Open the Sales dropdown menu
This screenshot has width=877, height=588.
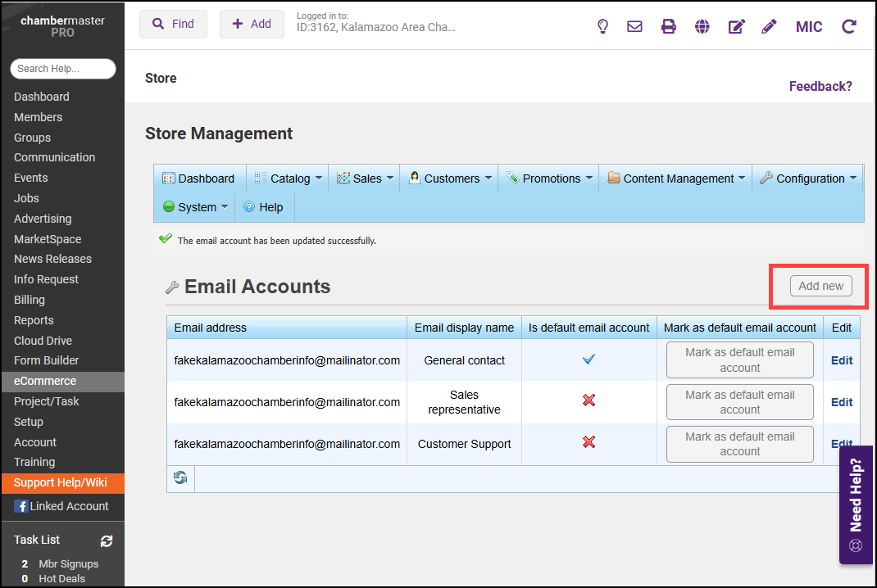tap(366, 179)
